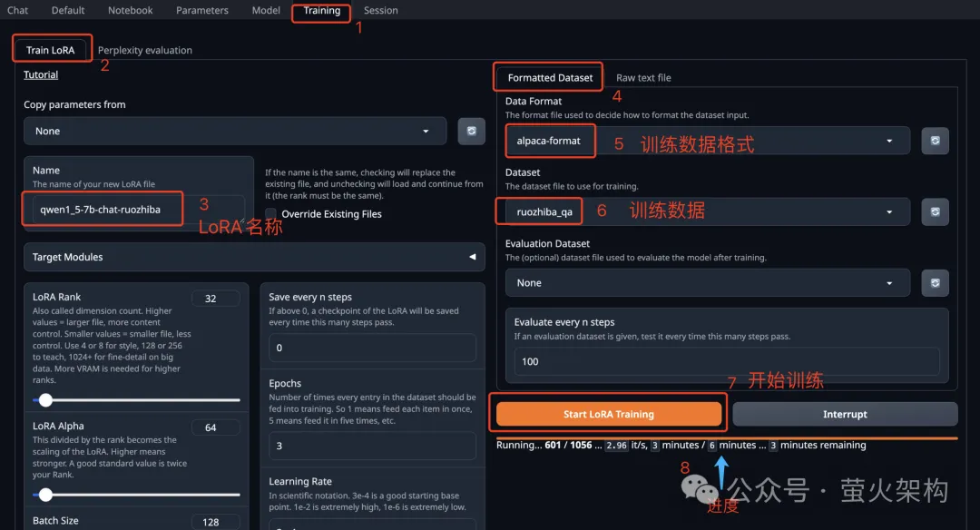Screen dimensions: 980x530
Task: Click the LoRA Rank number box
Action: point(216,298)
